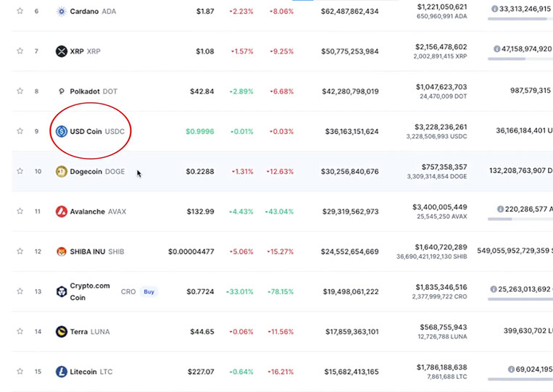Click info icon beside Cardano circulating supply
This screenshot has width=553, height=392.
click(x=495, y=9)
